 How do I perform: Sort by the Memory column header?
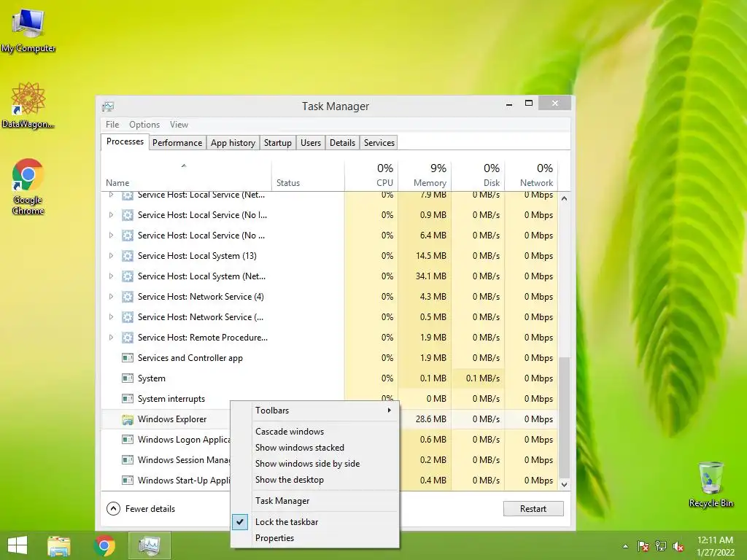click(x=425, y=176)
